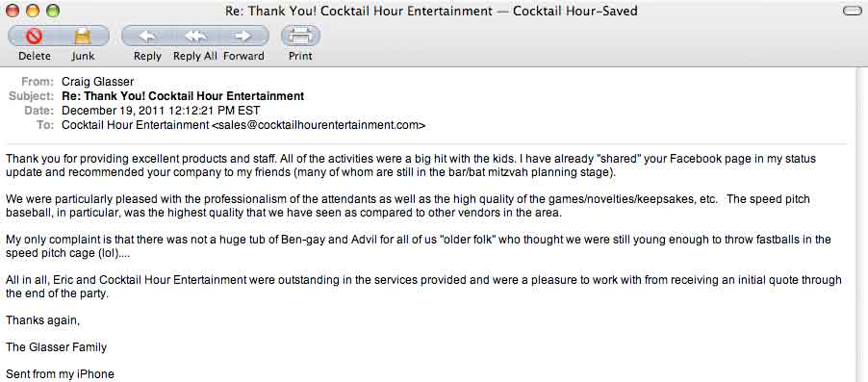Forward this message using the arrow icon

(x=244, y=36)
